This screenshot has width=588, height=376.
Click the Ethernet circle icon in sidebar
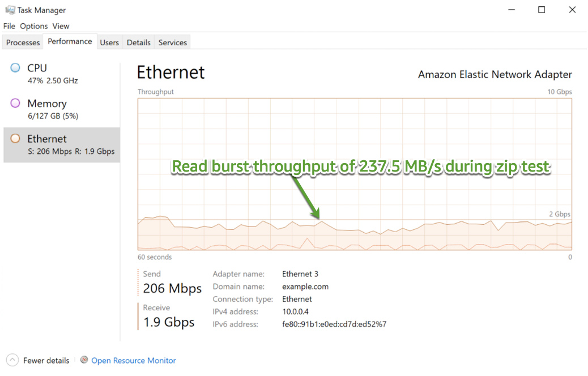coord(16,139)
